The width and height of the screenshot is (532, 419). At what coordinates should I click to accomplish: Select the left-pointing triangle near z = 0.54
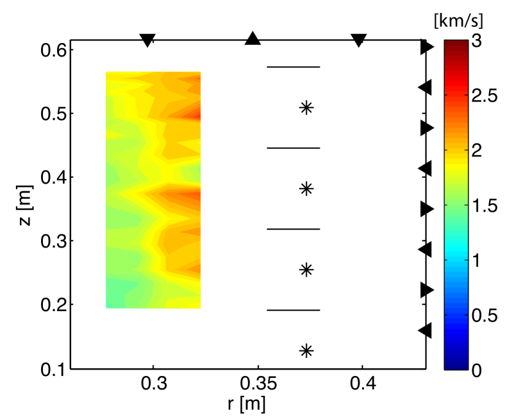425,87
